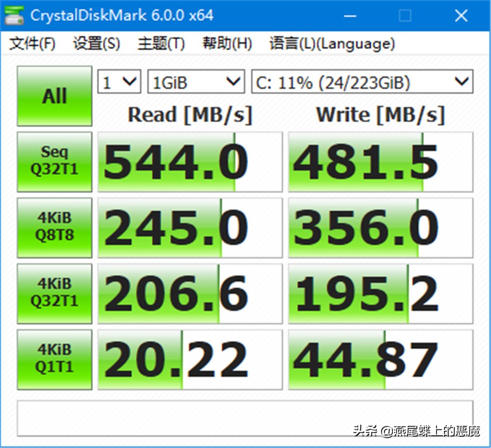Click the CrystalDiskMark app icon in title bar
Screen dimensions: 491x448
point(14,15)
